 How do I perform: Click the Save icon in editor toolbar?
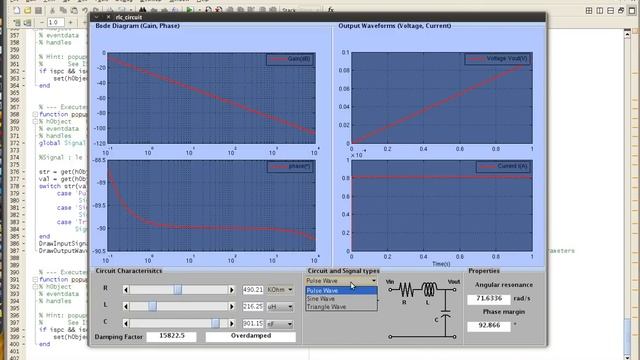[38, 10]
